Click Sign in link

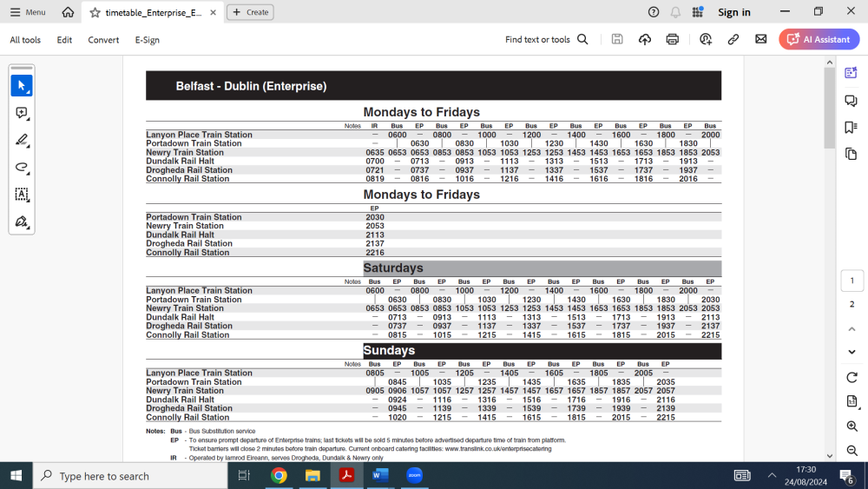click(x=733, y=12)
